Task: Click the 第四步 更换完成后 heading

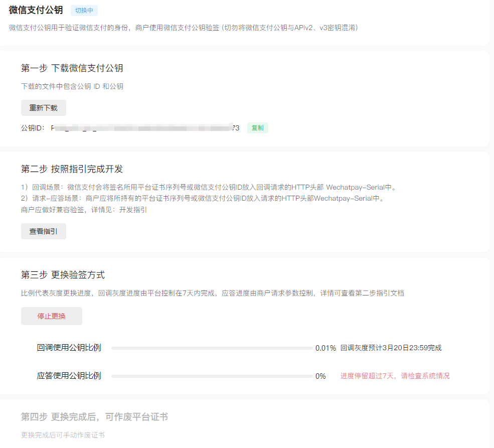Action: point(94,417)
